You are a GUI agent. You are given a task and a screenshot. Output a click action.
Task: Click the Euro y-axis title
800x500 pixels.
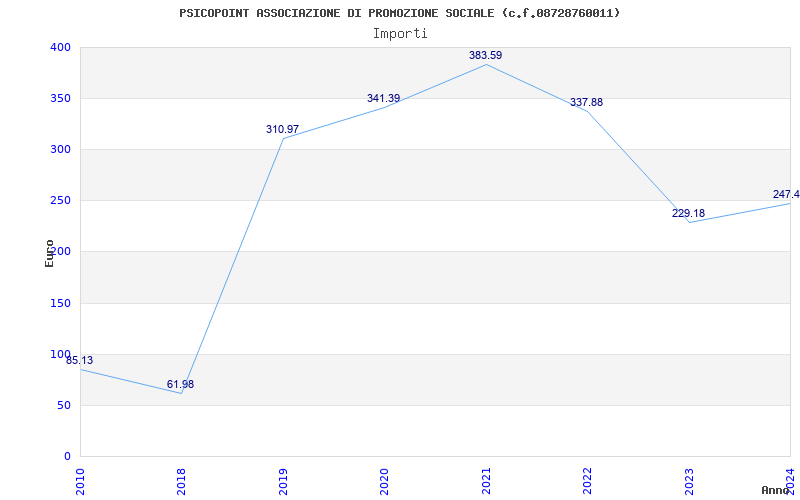point(49,253)
